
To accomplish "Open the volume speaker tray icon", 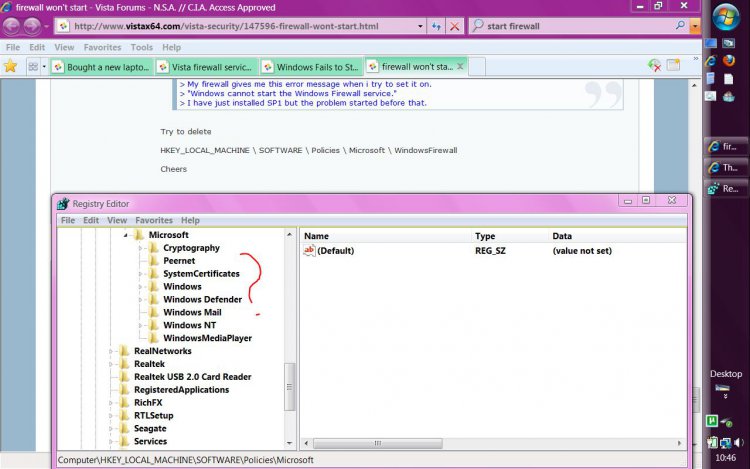I will [739, 442].
